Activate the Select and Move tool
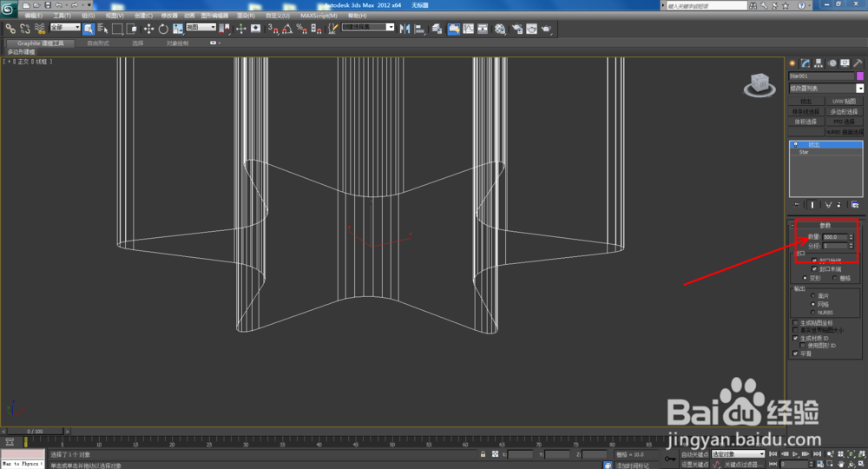Viewport: 868px width, 469px height. tap(149, 29)
